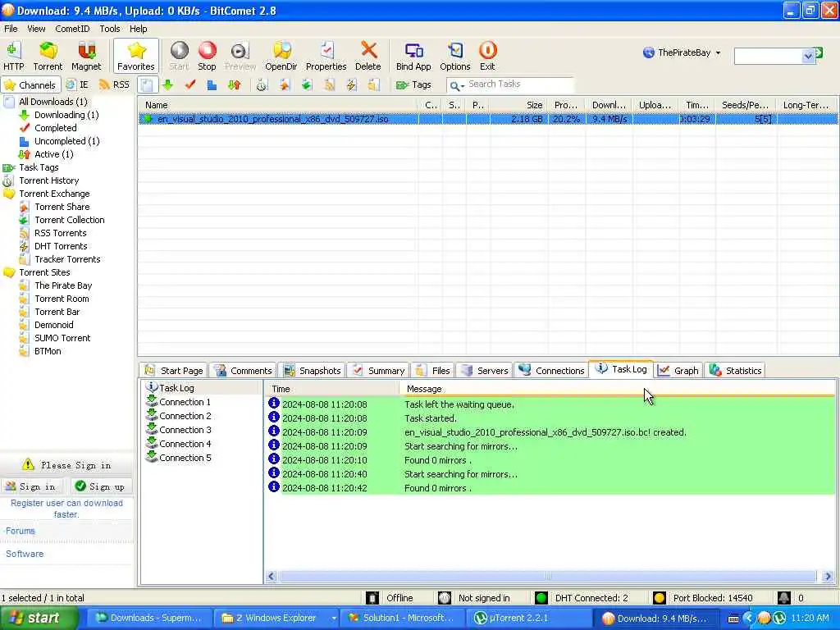This screenshot has height=630, width=840.
Task: Expand the top-right search box dropdown arrow
Action: click(808, 57)
